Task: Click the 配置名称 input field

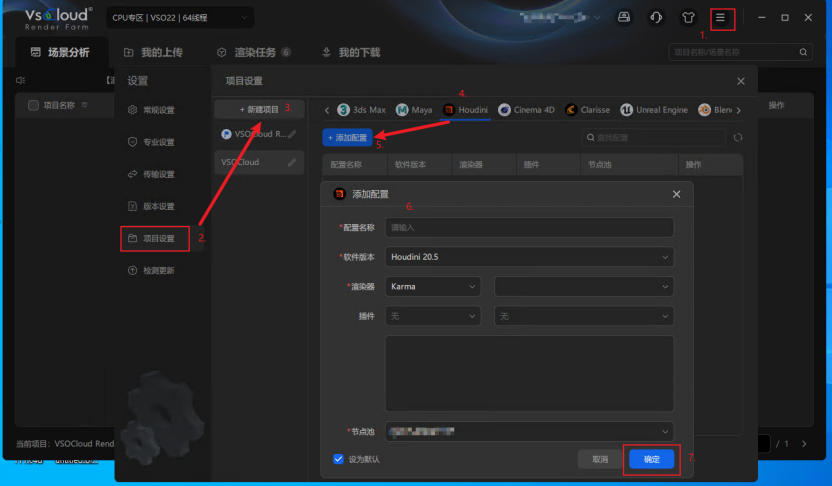Action: point(530,228)
